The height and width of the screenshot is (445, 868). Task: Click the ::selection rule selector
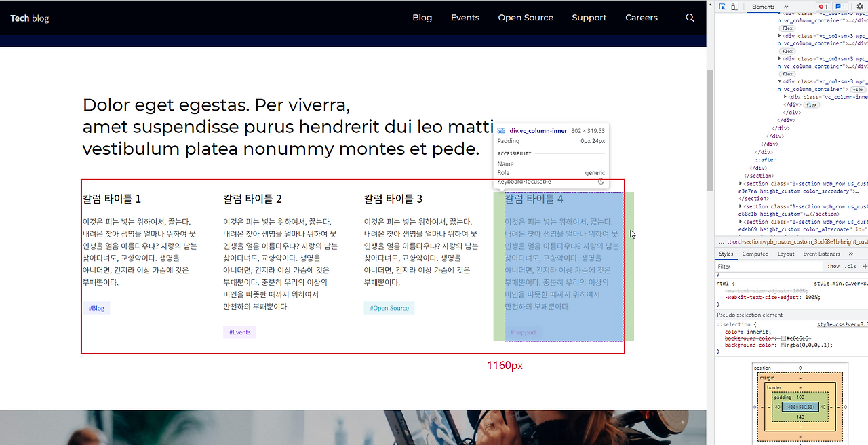click(x=733, y=325)
